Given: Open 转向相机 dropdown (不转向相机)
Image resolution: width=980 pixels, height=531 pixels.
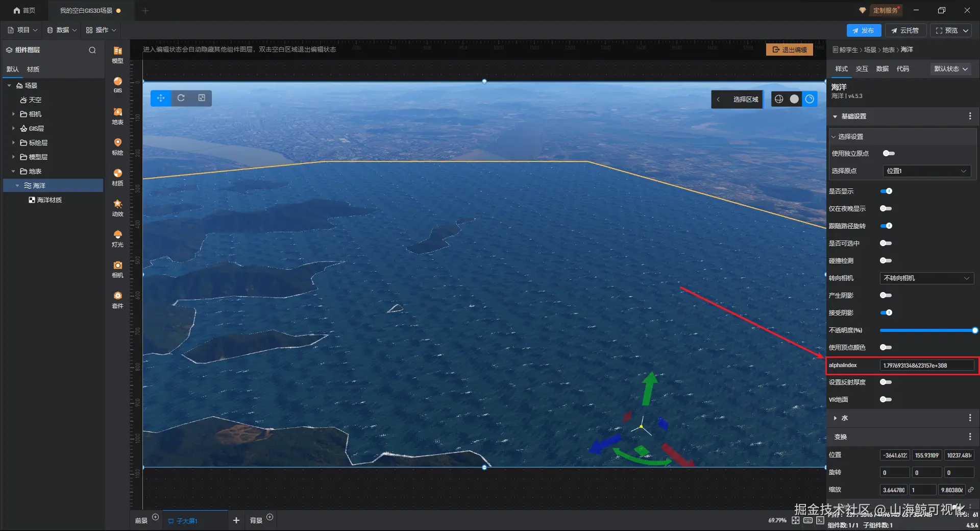Looking at the screenshot, I should point(926,278).
